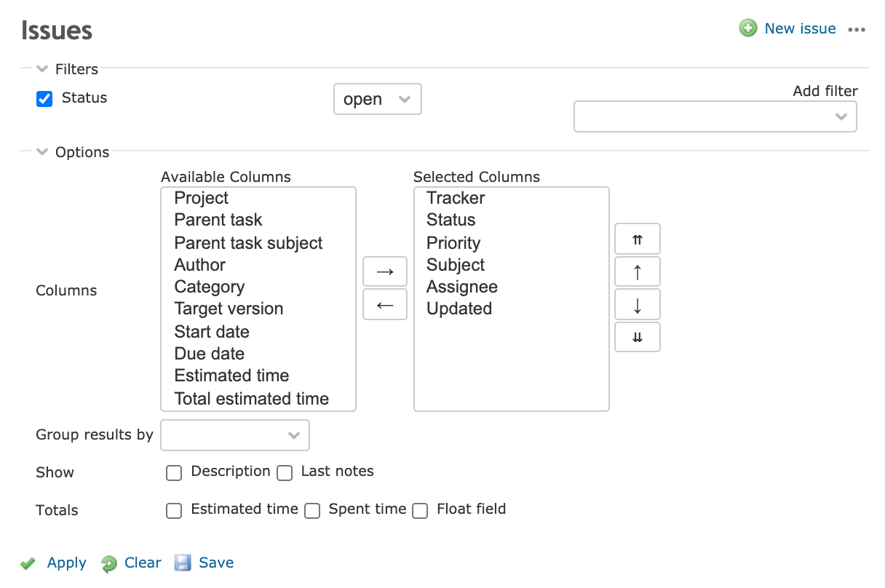Move selected column up one position
885x588 pixels.
pyautogui.click(x=638, y=271)
